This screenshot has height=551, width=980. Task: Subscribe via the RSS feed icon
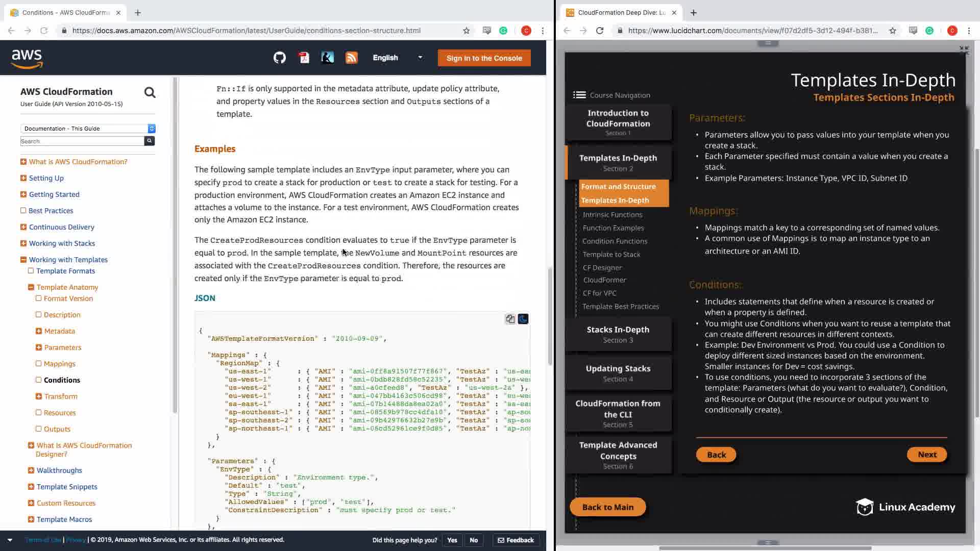[351, 58]
